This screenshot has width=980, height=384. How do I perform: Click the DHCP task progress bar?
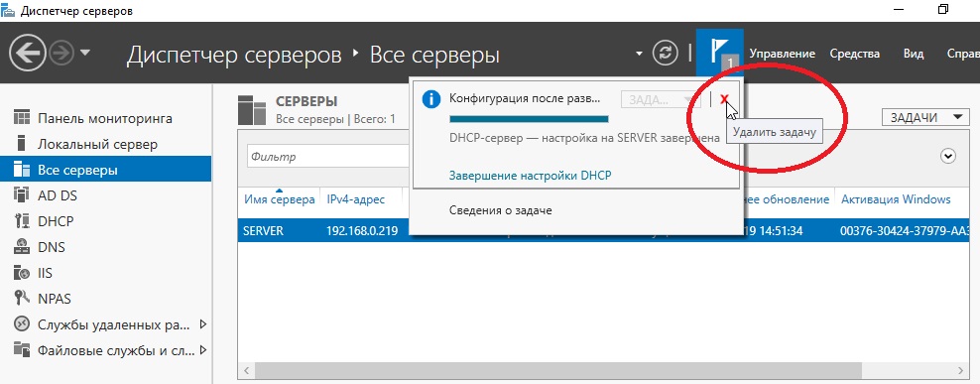pyautogui.click(x=529, y=119)
